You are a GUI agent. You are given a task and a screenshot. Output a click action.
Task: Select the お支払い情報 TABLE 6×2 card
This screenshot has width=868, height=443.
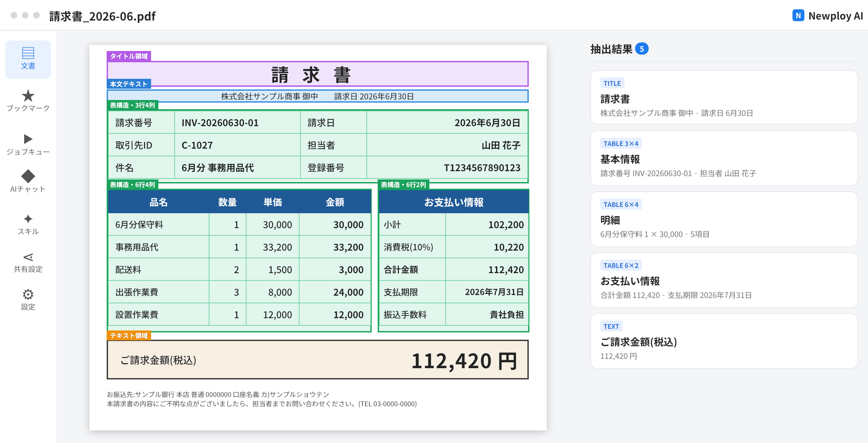click(724, 280)
